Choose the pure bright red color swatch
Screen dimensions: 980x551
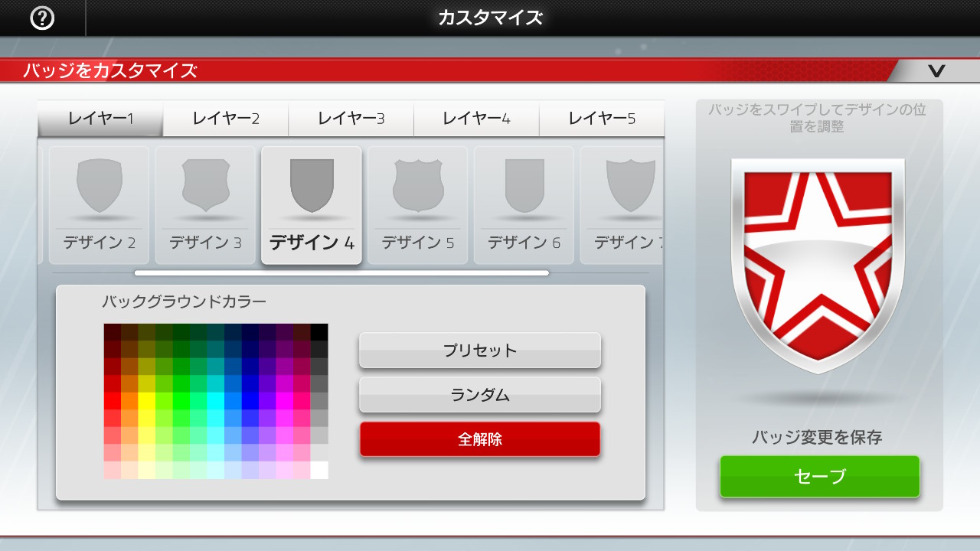point(113,401)
